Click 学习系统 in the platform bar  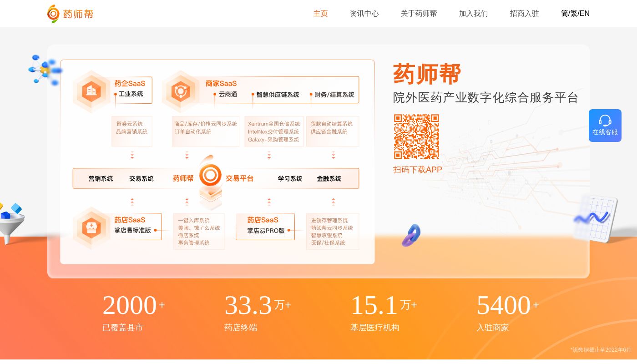(x=290, y=179)
